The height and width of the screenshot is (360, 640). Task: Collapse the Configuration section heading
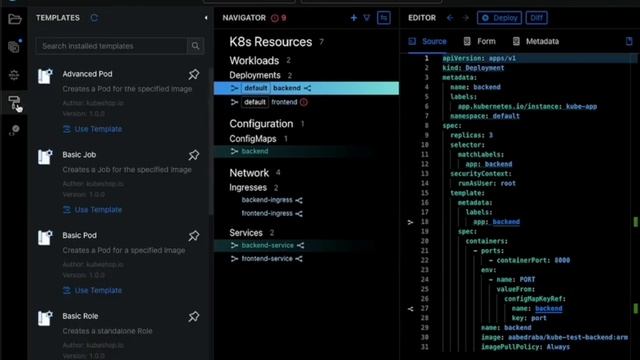(261, 124)
